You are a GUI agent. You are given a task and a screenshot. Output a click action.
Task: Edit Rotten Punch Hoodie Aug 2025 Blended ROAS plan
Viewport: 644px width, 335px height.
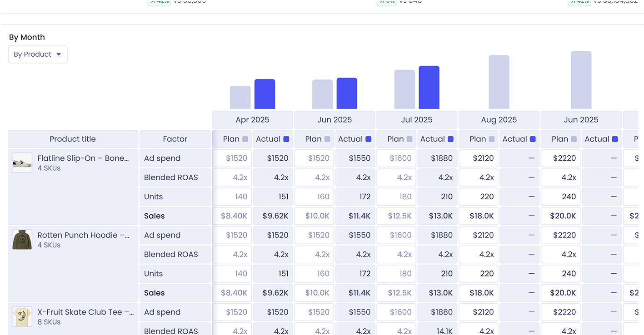point(479,255)
